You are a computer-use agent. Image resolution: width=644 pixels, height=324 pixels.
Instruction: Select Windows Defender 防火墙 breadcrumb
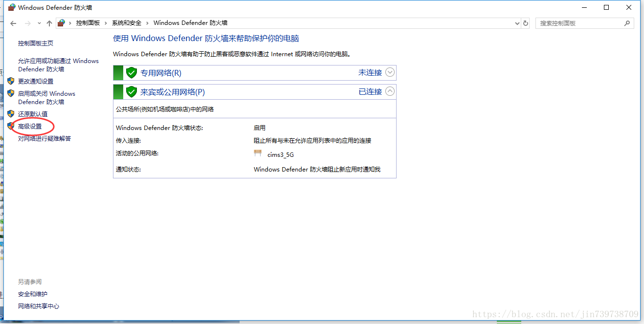(x=190, y=23)
